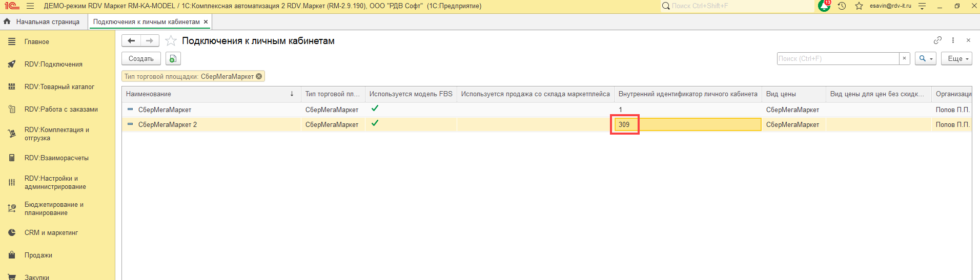Viewport: 980px width, 280px height.
Task: Open the Продажи section
Action: 38,255
